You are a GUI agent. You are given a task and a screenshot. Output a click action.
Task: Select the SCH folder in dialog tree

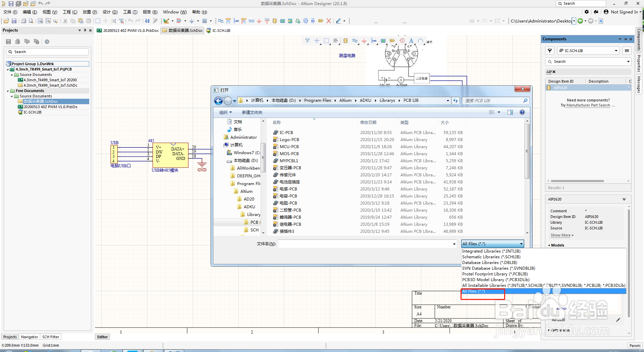254,230
